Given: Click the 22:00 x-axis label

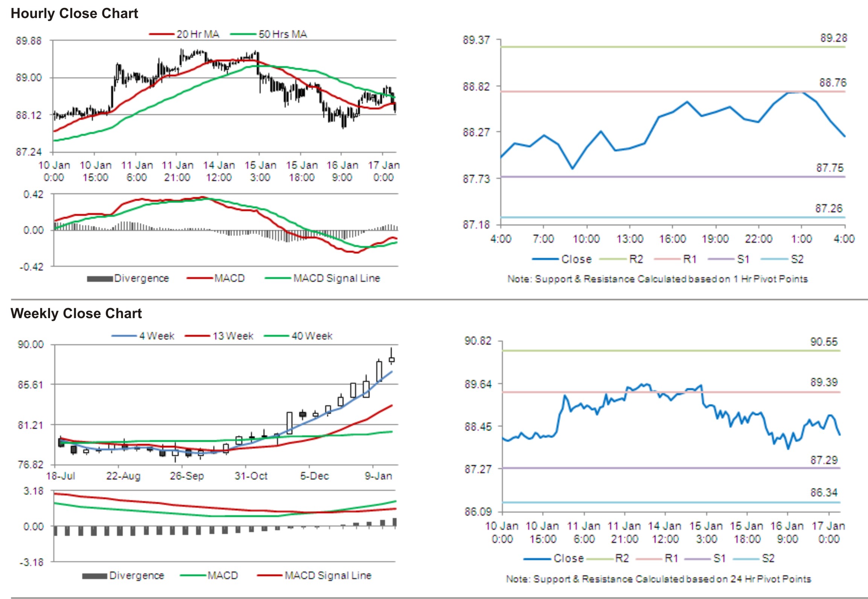Looking at the screenshot, I should 758,239.
